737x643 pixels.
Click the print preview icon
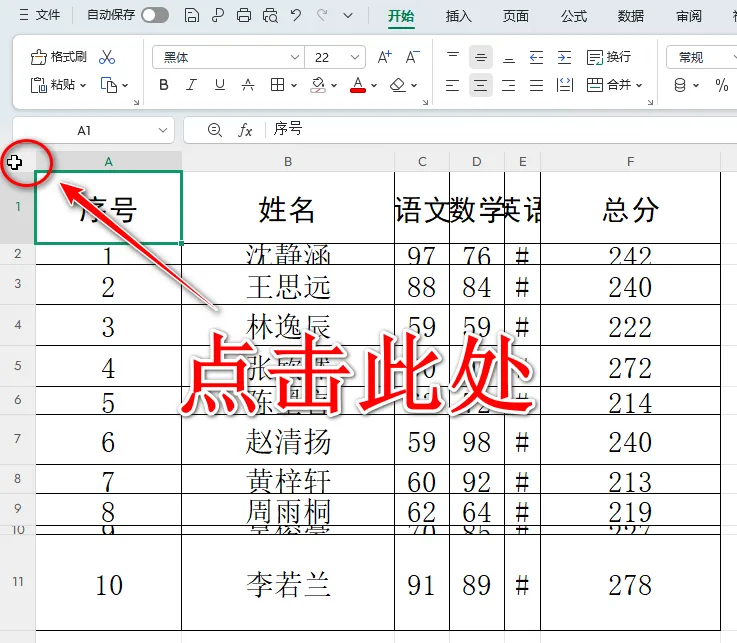pos(270,16)
